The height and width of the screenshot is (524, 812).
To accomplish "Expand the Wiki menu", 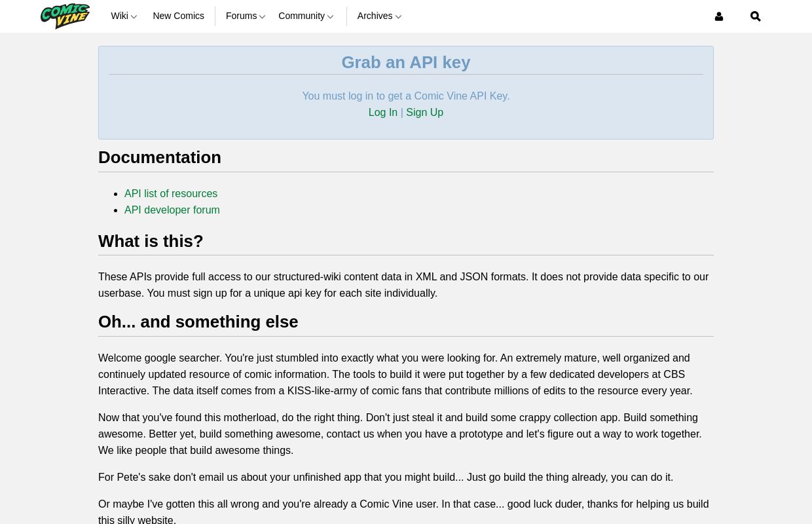I will [124, 16].
